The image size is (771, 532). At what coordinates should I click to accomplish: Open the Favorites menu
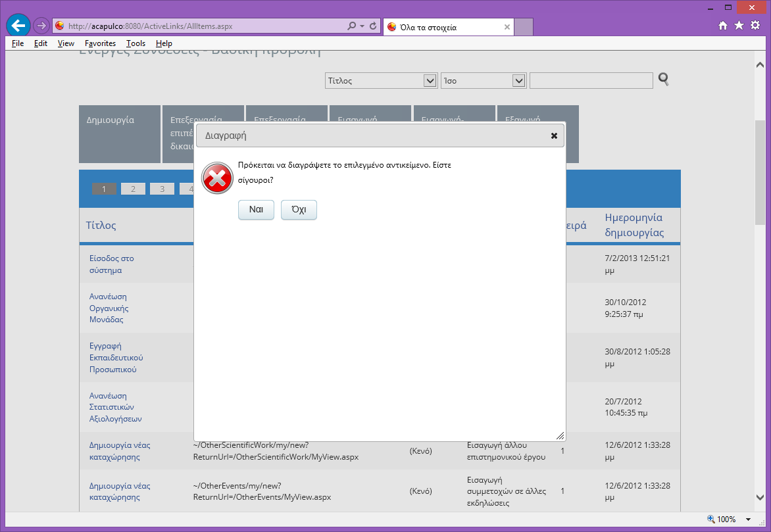pos(100,43)
